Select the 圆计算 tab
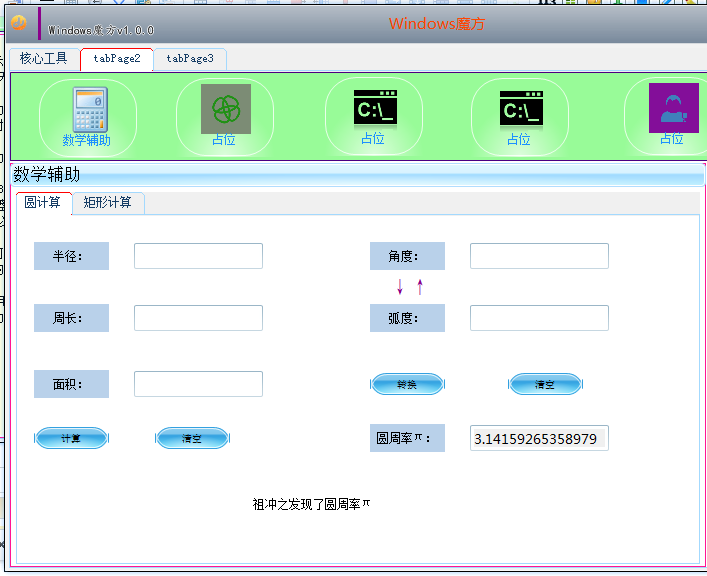This screenshot has height=576, width=707. (43, 203)
